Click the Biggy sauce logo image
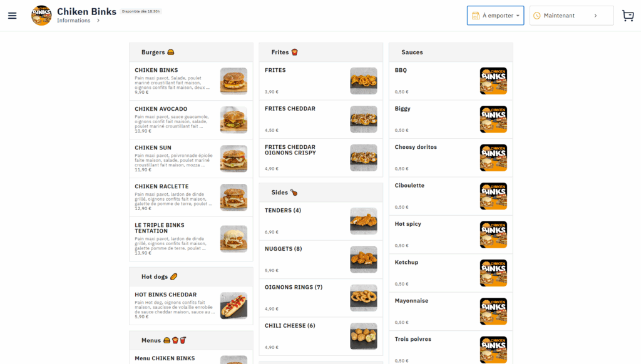Viewport: 641px width, 364px height. 493,119
